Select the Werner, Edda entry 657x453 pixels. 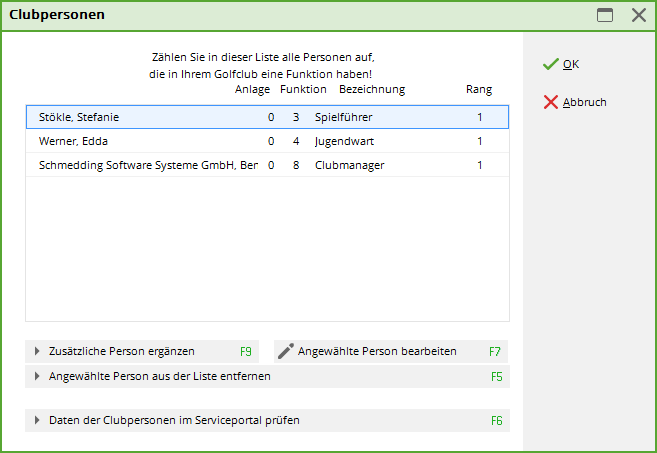267,141
